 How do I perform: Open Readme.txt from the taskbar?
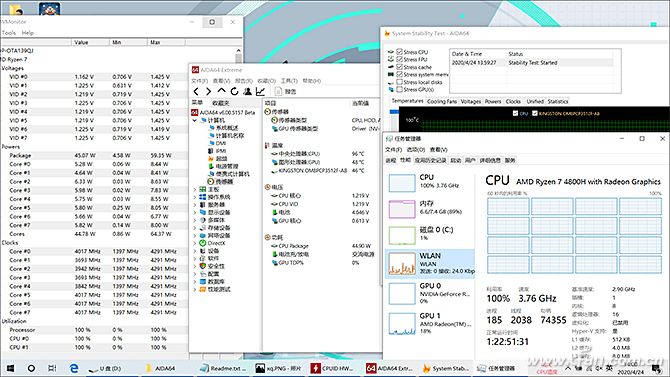pos(223,368)
